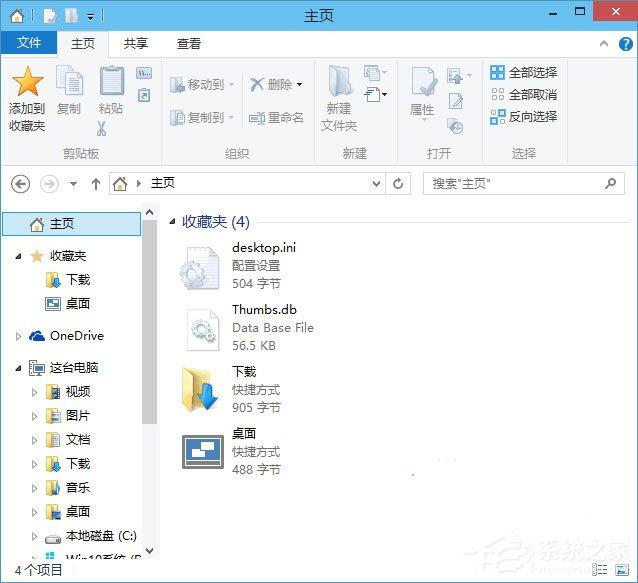Click the Edit icon in Open group
This screenshot has width=638, height=583.
(x=455, y=101)
